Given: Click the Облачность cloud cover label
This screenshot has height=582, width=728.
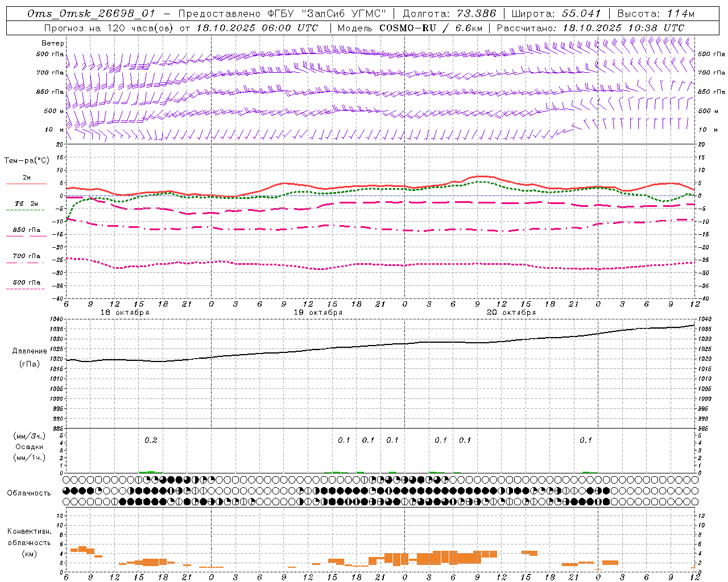Looking at the screenshot, I should tap(29, 493).
